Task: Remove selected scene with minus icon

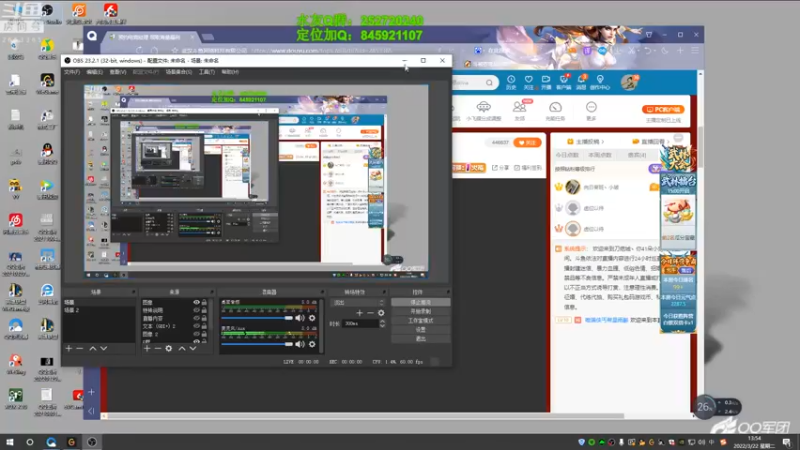Action: [80, 348]
